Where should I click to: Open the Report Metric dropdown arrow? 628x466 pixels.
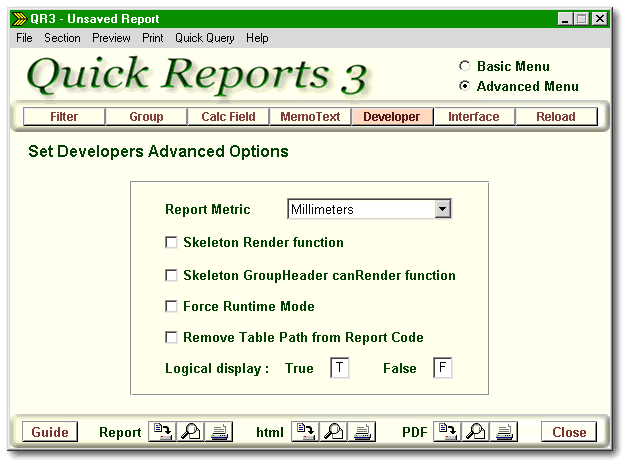click(x=443, y=209)
